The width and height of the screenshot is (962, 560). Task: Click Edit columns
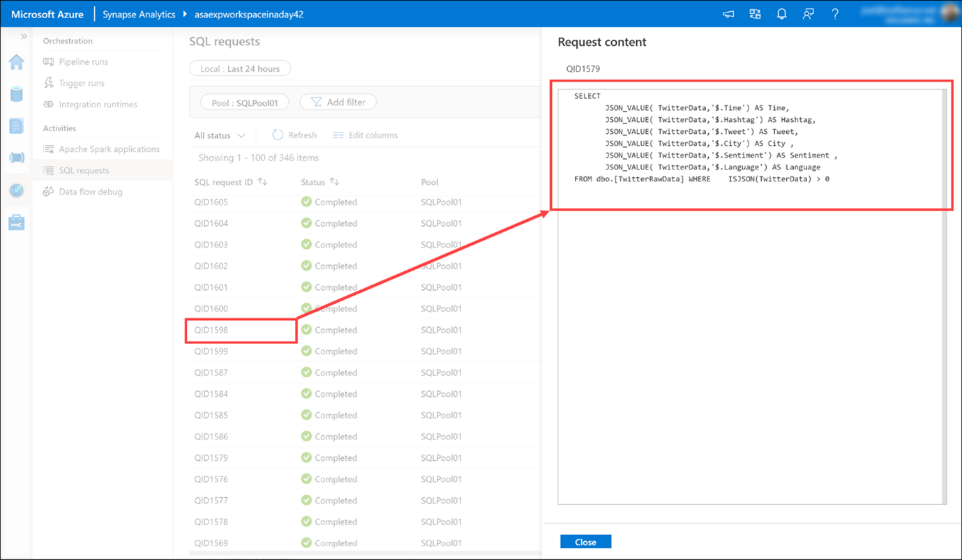[366, 135]
